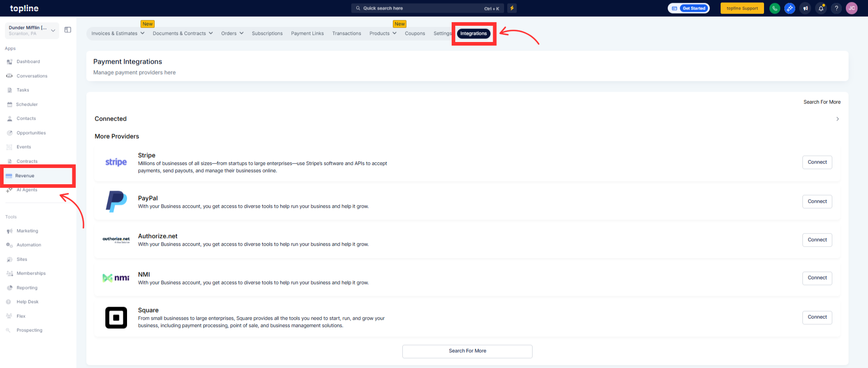Open Conversations from the sidebar
The image size is (868, 368).
click(x=32, y=76)
